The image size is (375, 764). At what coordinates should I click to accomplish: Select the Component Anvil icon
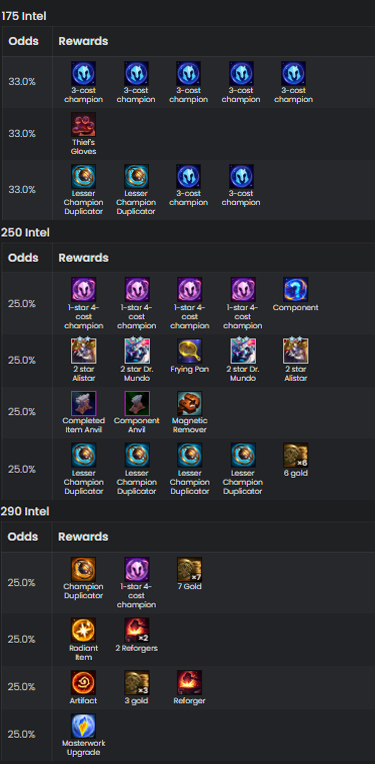pyautogui.click(x=137, y=403)
